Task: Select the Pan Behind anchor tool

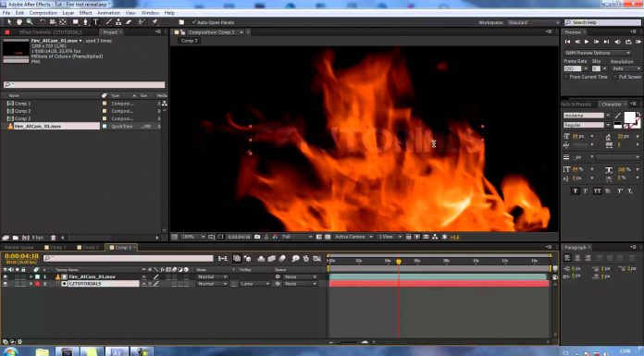Action: point(63,22)
